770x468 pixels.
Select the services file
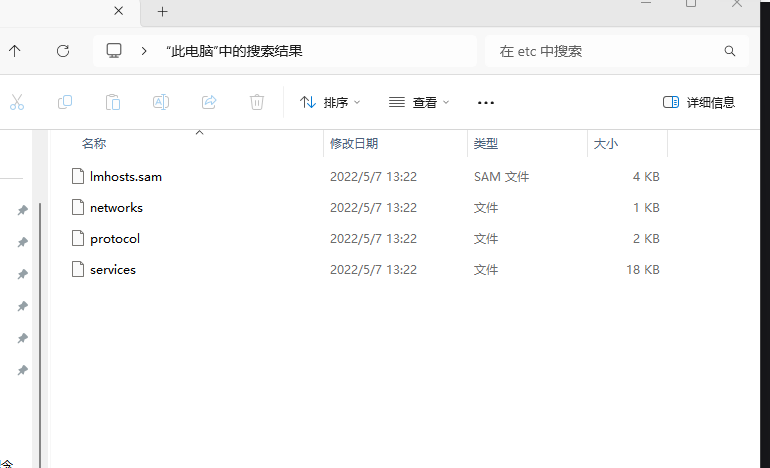point(112,270)
